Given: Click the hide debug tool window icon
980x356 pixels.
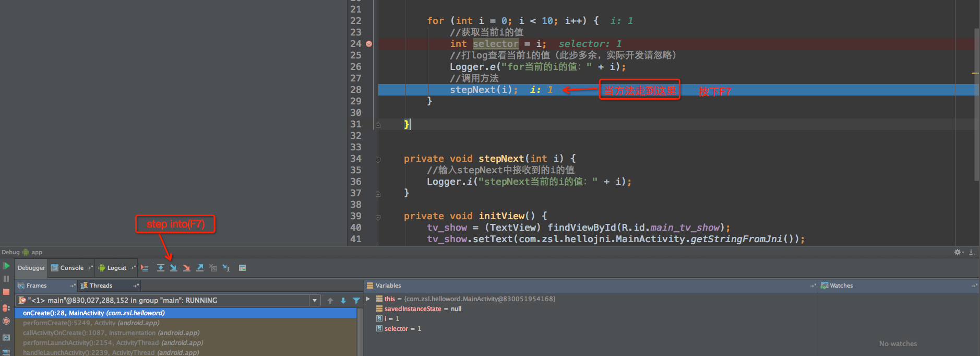Looking at the screenshot, I should coord(972,252).
